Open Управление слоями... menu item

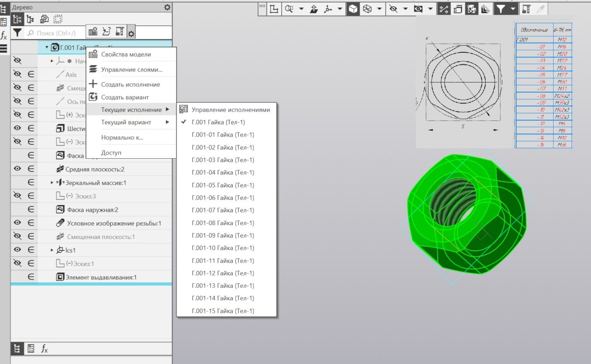(131, 70)
